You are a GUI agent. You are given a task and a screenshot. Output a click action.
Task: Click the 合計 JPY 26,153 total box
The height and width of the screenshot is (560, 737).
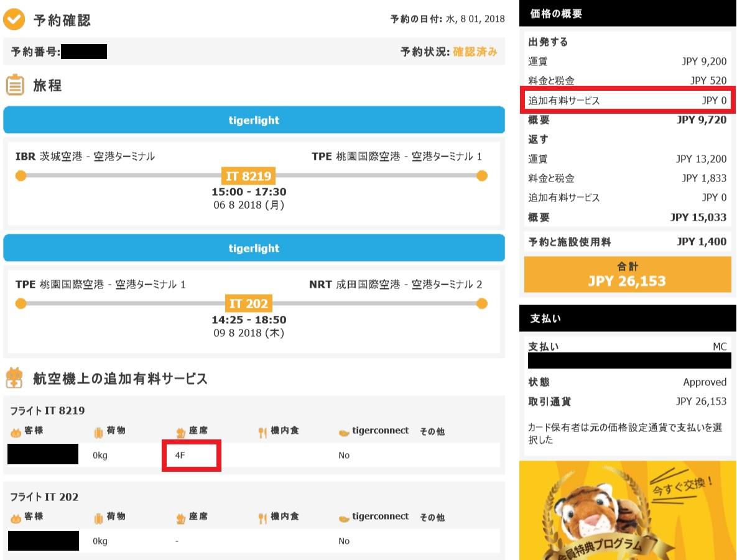[627, 275]
